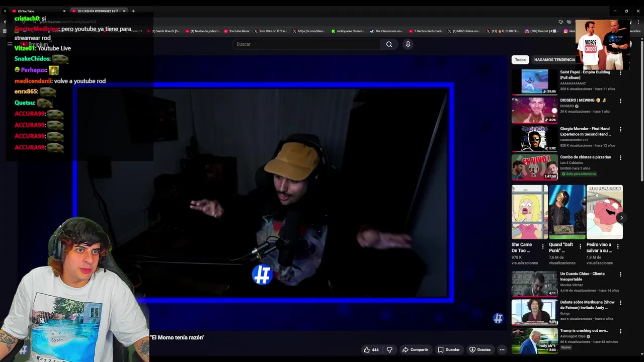Open options for Quand Daft Punk short
644x362 pixels.
point(580,246)
